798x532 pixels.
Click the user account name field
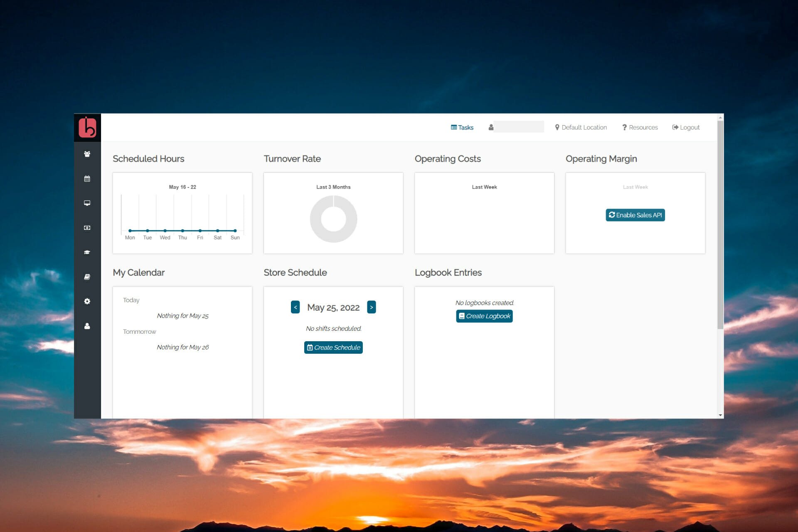pyautogui.click(x=519, y=127)
